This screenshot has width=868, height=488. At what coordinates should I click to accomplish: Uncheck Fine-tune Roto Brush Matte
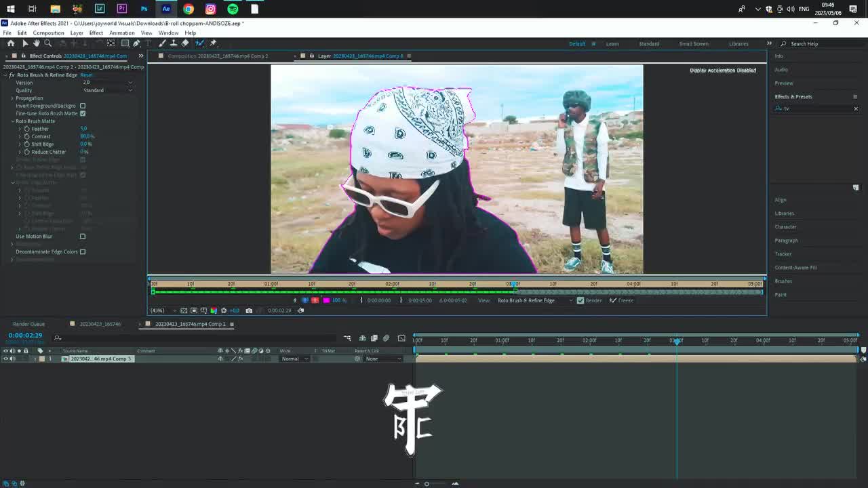83,113
